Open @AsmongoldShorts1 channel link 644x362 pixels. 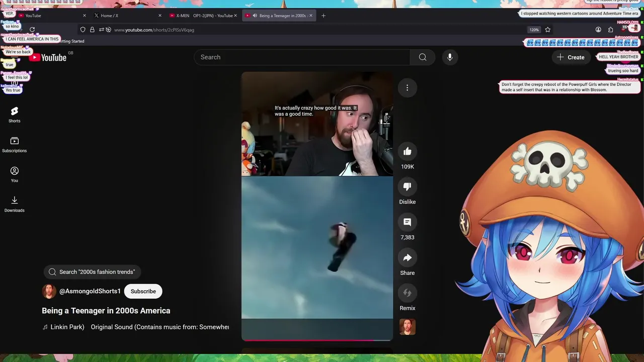(90, 291)
